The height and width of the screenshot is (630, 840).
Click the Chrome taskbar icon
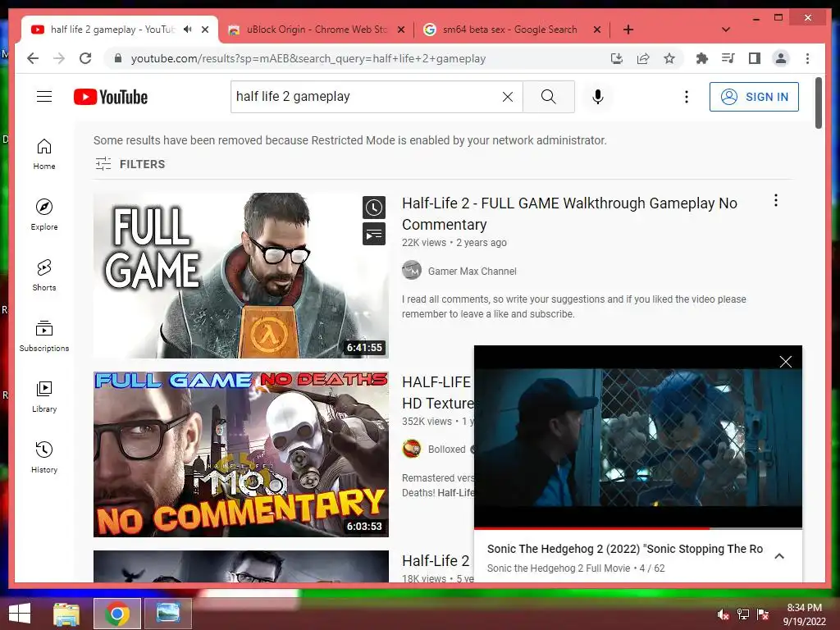coord(116,614)
